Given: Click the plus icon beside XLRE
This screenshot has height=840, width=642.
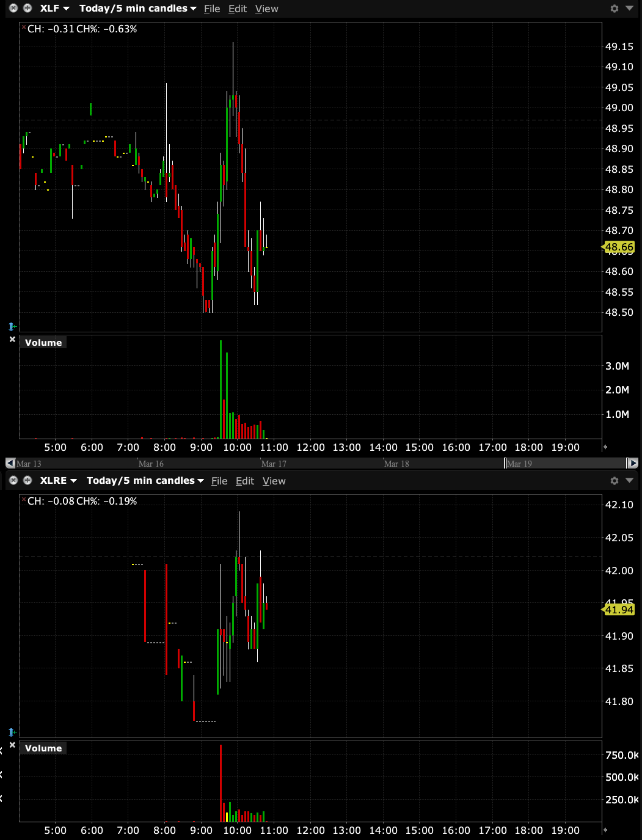Looking at the screenshot, I should [x=27, y=481].
